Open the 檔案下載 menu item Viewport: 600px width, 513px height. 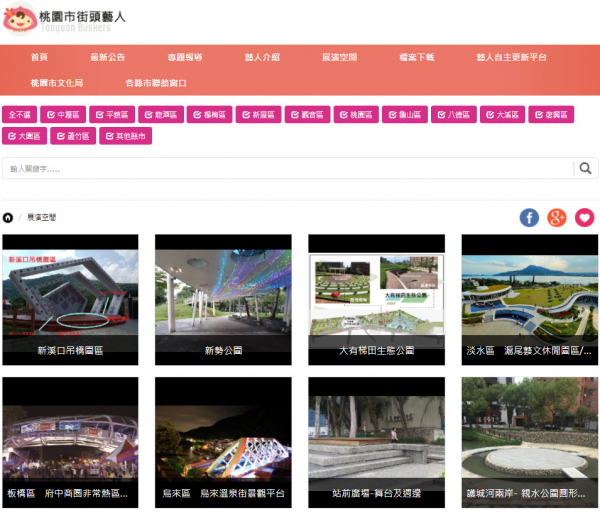(416, 58)
